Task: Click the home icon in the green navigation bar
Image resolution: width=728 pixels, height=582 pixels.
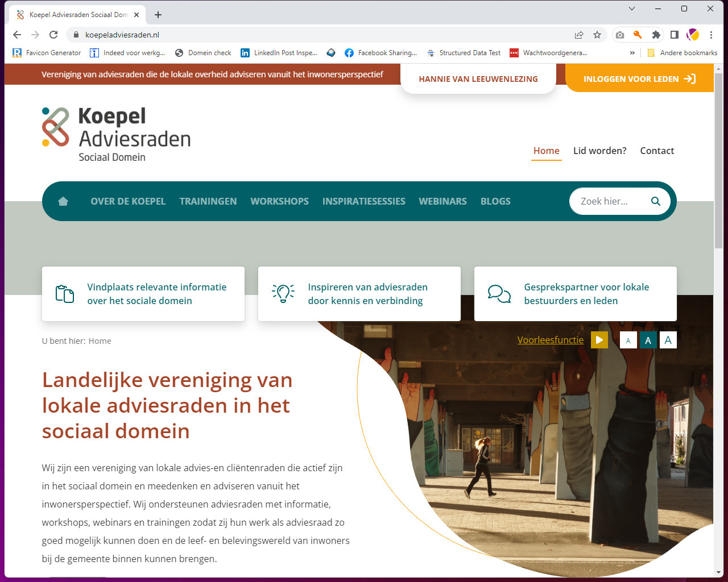Action: click(63, 201)
